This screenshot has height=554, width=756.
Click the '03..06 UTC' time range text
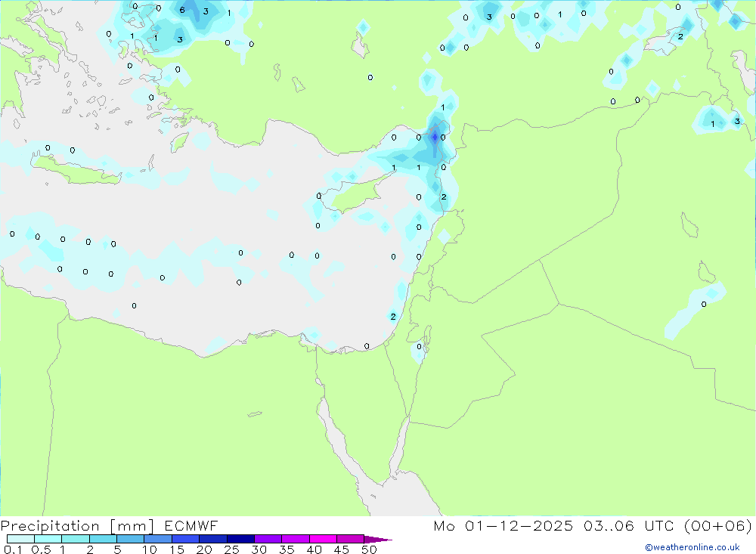(x=629, y=526)
